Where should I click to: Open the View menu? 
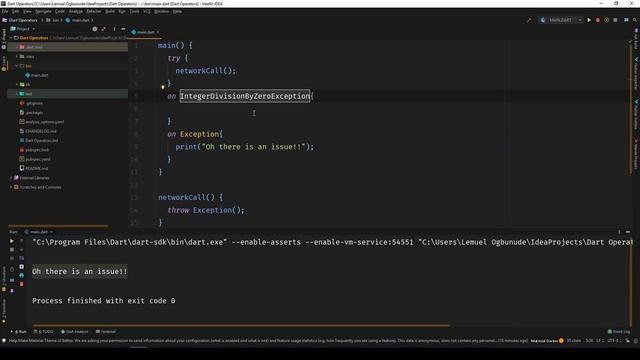(x=27, y=11)
